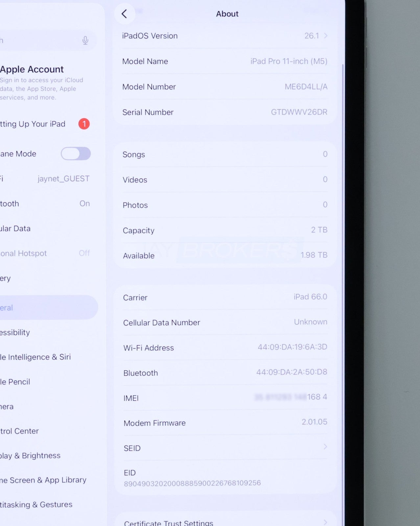This screenshot has width=420, height=526.
Task: Tap the back arrow in About header
Action: tap(124, 14)
